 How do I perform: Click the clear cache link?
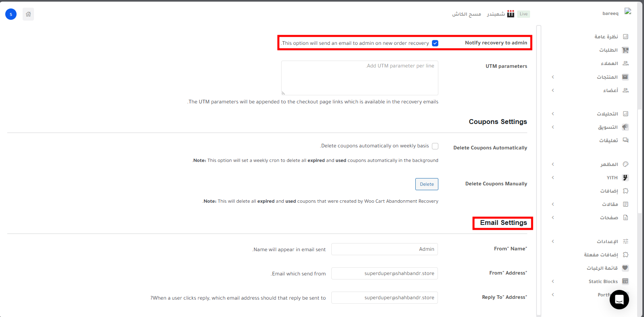466,14
